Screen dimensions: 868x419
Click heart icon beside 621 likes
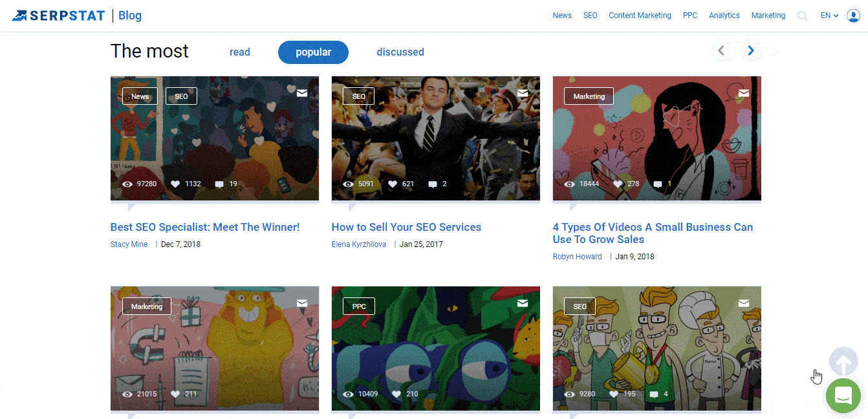393,184
